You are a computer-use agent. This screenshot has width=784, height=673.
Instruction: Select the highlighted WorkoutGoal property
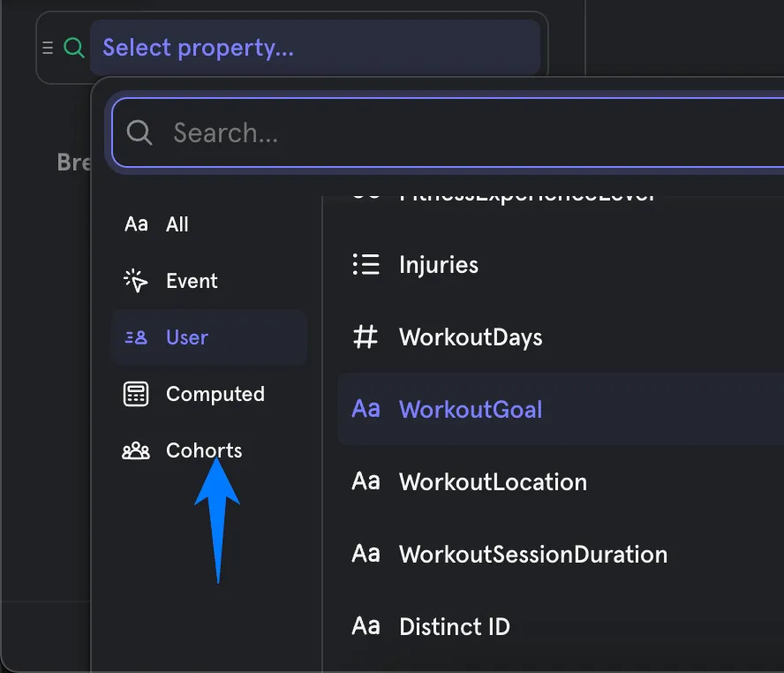[471, 410]
